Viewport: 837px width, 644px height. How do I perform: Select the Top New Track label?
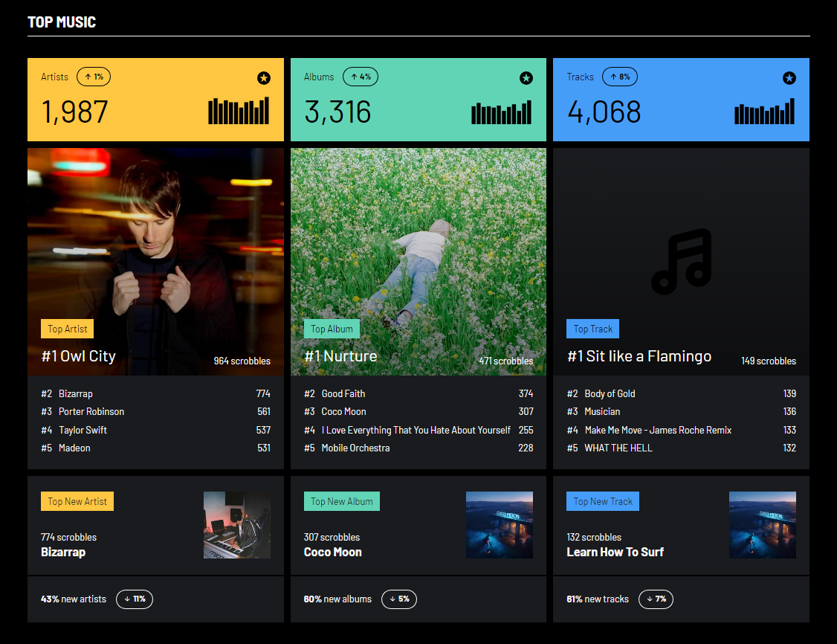[603, 501]
